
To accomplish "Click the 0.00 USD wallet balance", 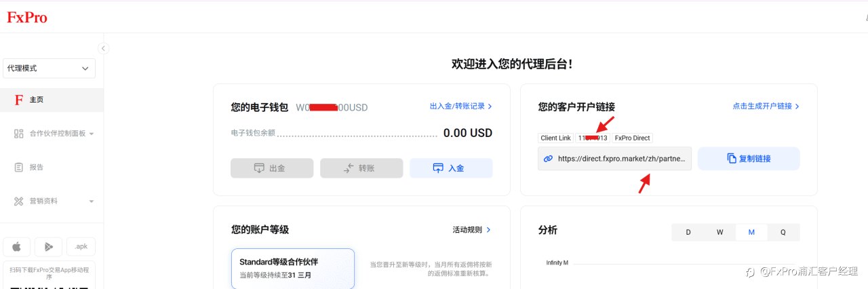I will [x=468, y=133].
